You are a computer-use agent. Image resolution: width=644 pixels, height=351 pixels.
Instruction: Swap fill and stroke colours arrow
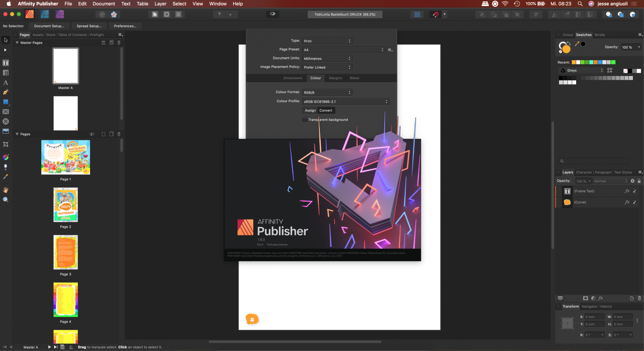568,43
